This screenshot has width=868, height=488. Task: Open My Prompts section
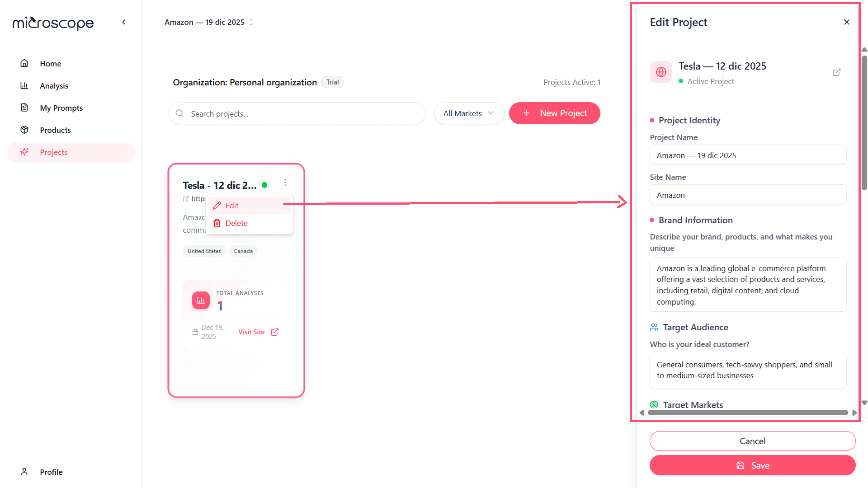click(61, 108)
